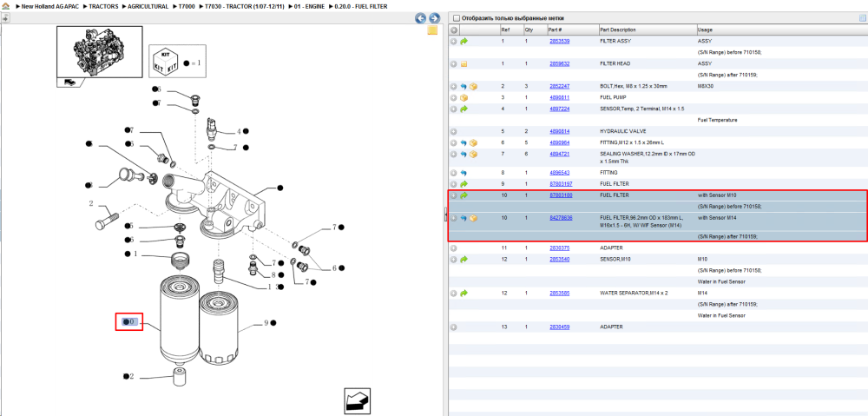Open part number link 84278636
The width and height of the screenshot is (868, 416).
point(560,218)
